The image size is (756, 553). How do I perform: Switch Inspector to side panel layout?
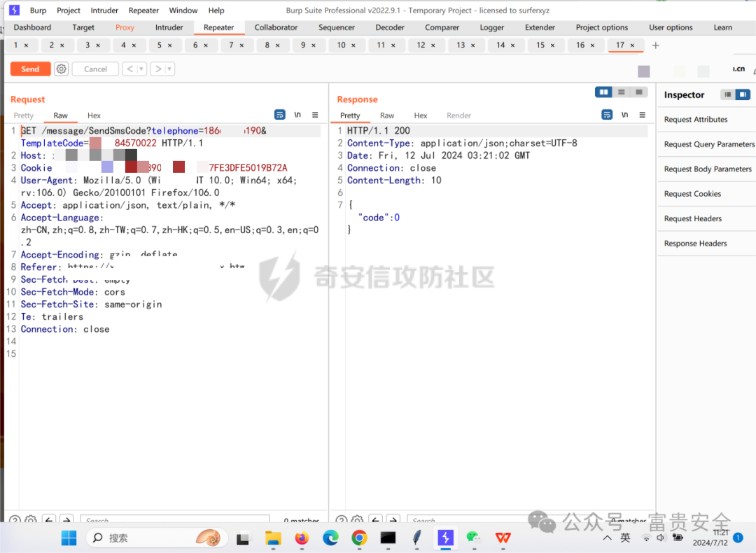point(743,94)
